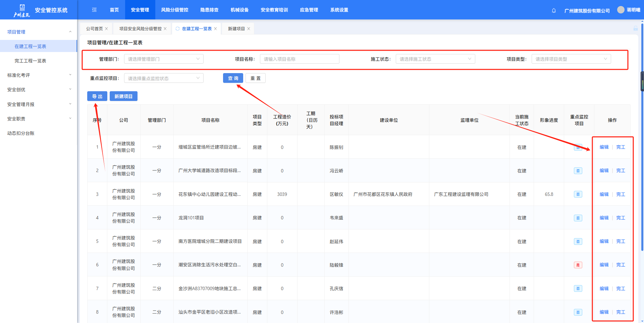This screenshot has height=323, width=644.
Task: Toggle the 否 key-monitoring tag in row 7
Action: (x=578, y=289)
